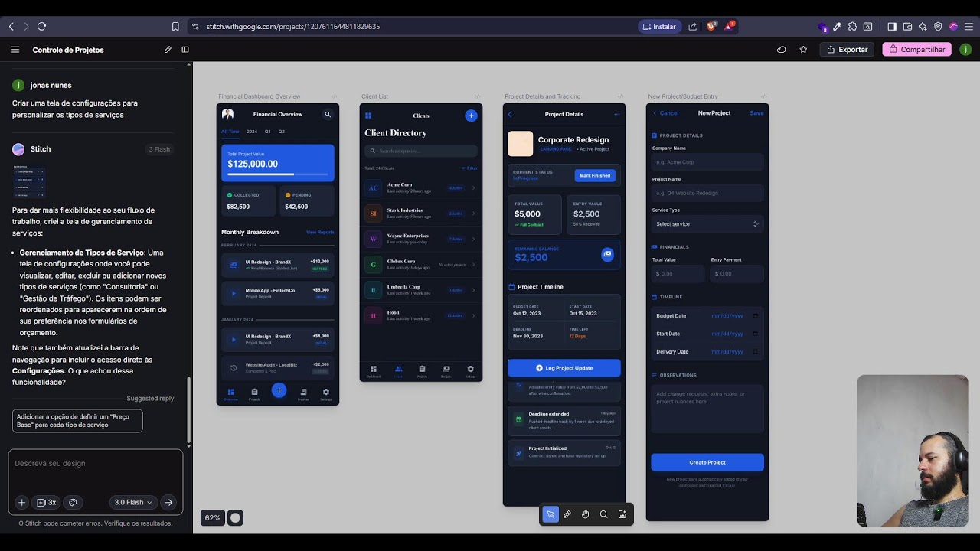The height and width of the screenshot is (551, 980).
Task: Open the Stitch hamburger menu
Action: pyautogui.click(x=15, y=50)
